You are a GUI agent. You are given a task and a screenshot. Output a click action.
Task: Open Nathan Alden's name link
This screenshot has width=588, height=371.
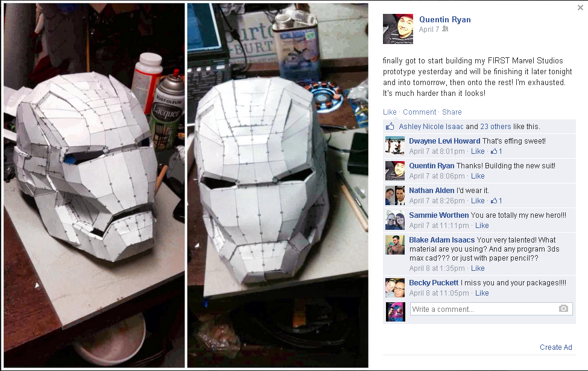pos(432,190)
